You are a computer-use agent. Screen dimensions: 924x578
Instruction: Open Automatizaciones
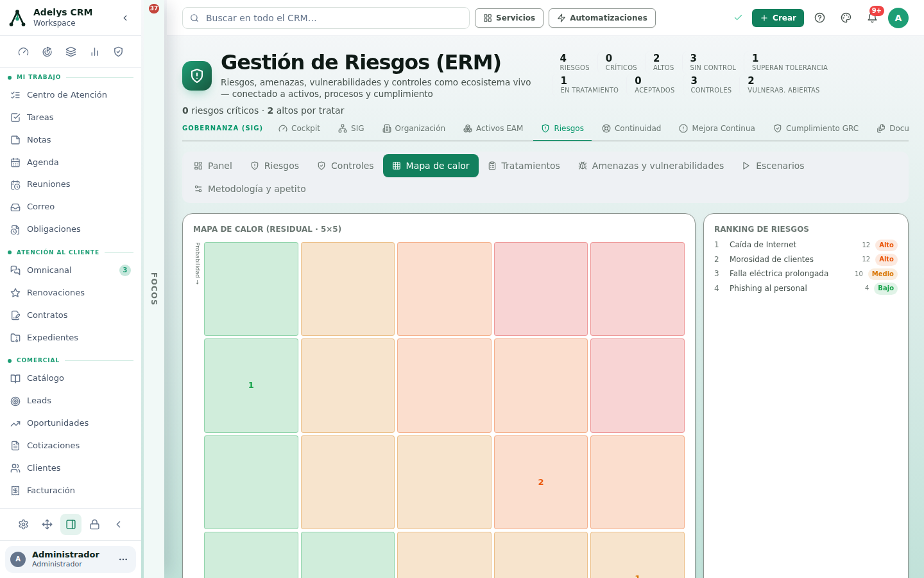coord(602,18)
